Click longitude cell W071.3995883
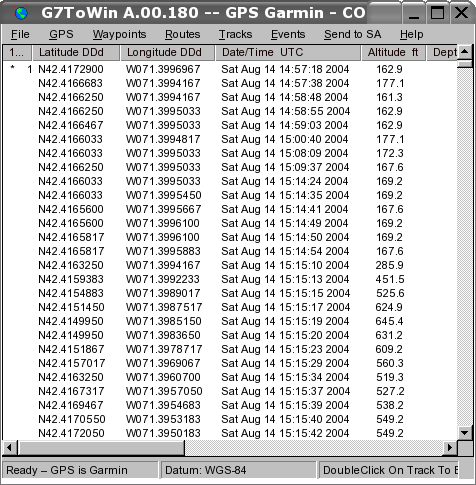476x485 pixels. click(163, 251)
